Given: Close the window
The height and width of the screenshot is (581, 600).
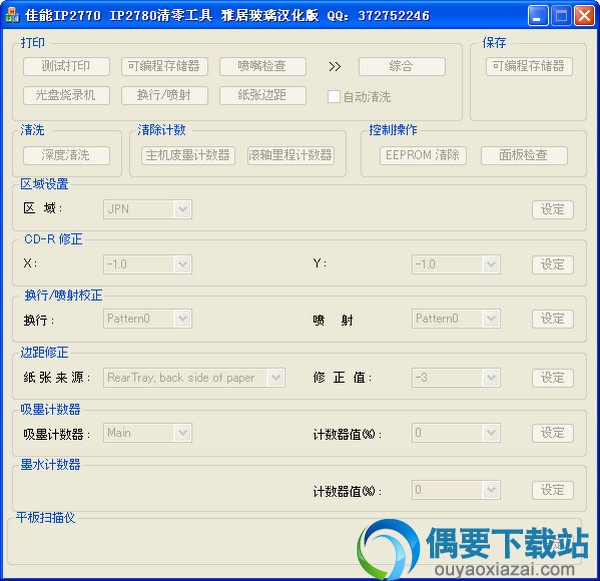Looking at the screenshot, I should 584,16.
